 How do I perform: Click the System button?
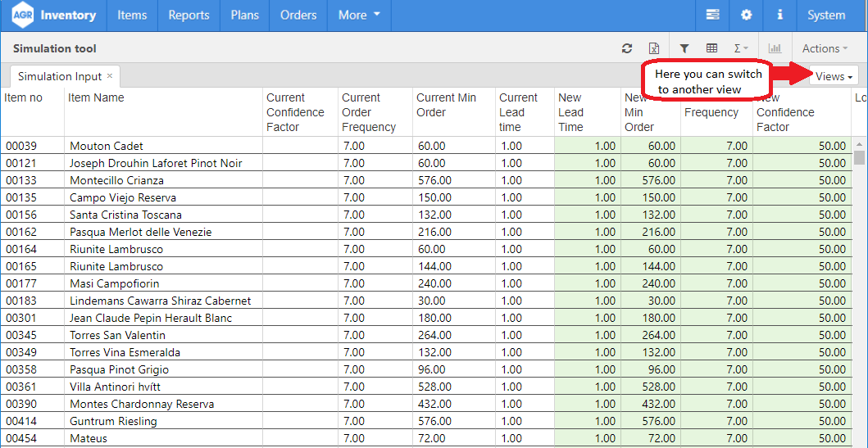(825, 15)
